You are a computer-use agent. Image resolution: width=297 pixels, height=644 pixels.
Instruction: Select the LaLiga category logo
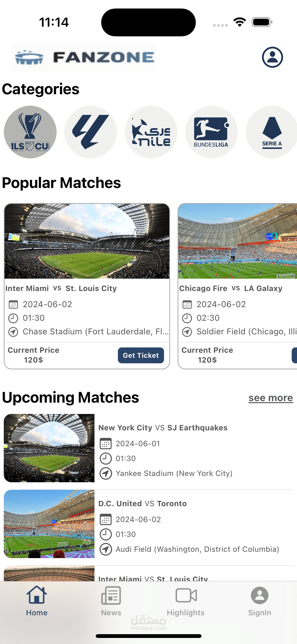(91, 132)
